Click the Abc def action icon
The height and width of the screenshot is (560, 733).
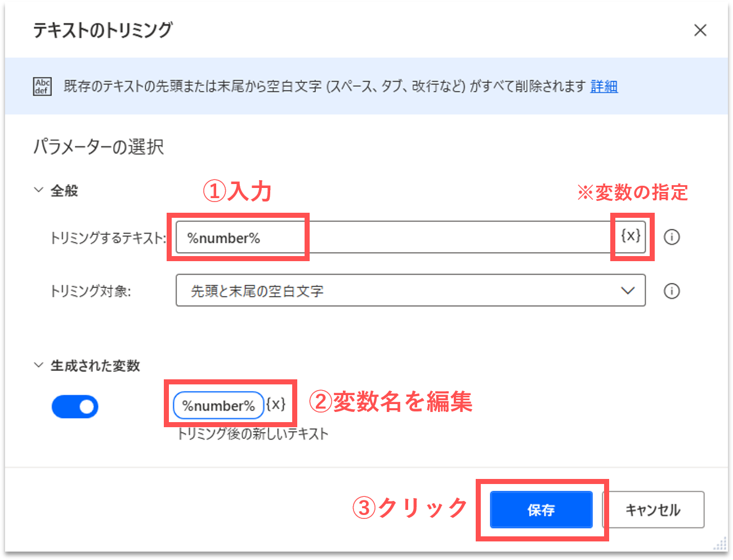43,86
